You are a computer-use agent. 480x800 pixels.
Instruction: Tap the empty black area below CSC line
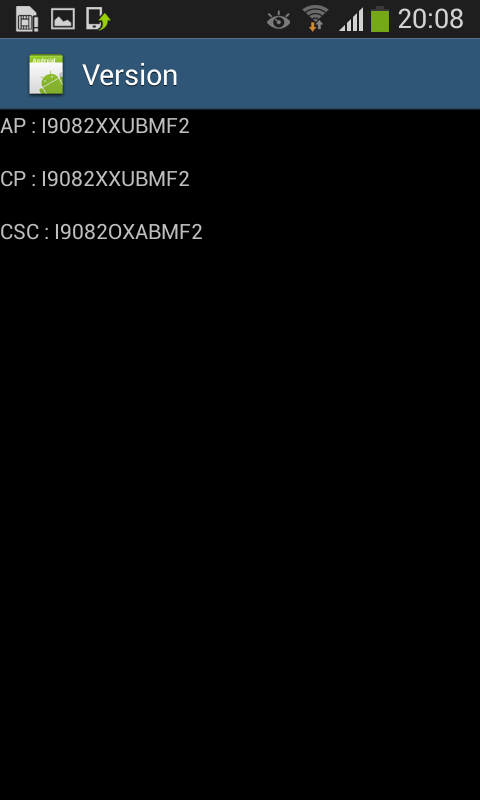coord(240,510)
